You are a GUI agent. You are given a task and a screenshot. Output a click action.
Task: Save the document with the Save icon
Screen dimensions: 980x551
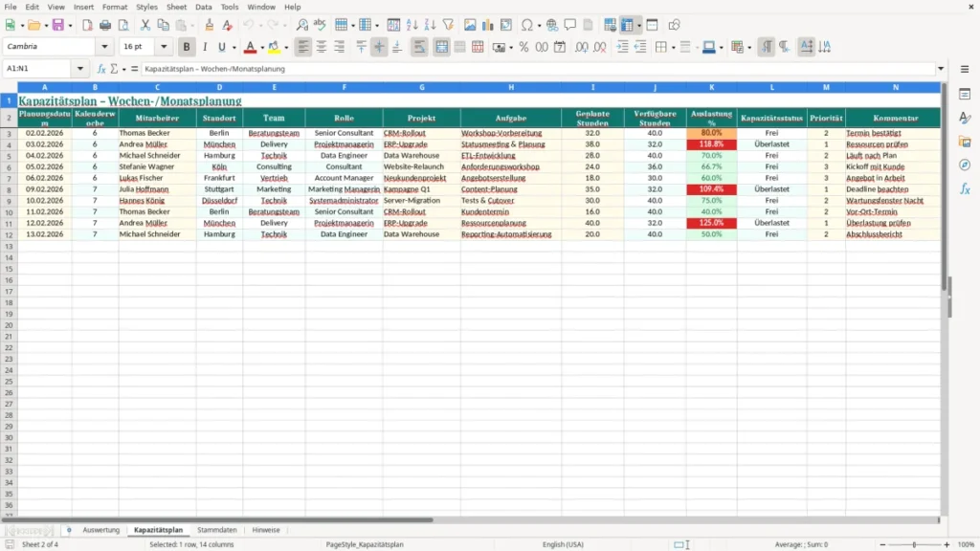[58, 25]
